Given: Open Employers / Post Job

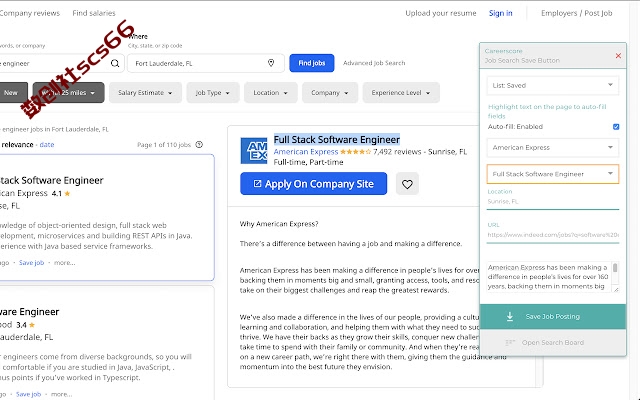Looking at the screenshot, I should point(576,13).
